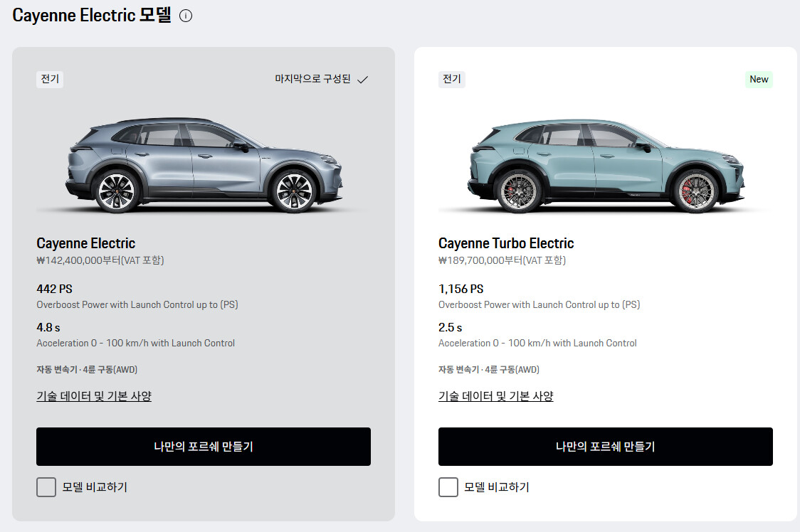Image resolution: width=800 pixels, height=532 pixels.
Task: Click the Cayenne Turbo Electric model title
Action: (506, 243)
